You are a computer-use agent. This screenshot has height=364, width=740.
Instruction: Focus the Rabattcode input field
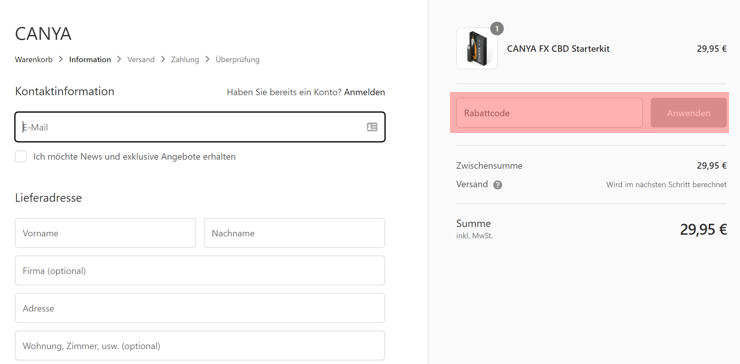pos(549,113)
